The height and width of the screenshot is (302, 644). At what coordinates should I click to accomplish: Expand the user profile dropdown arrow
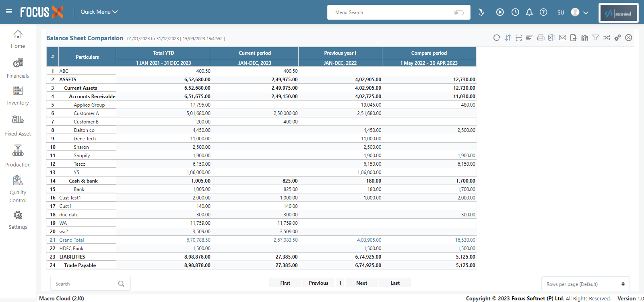point(586,13)
